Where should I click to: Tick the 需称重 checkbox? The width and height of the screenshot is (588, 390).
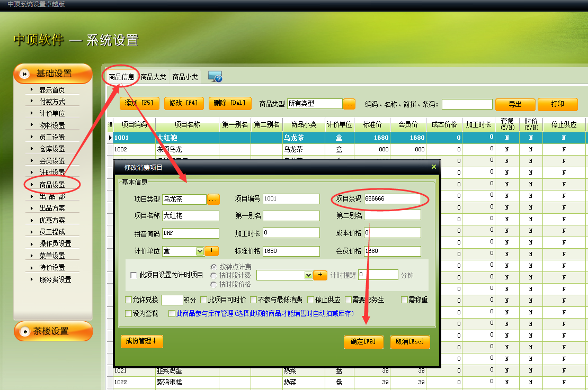[x=404, y=300]
